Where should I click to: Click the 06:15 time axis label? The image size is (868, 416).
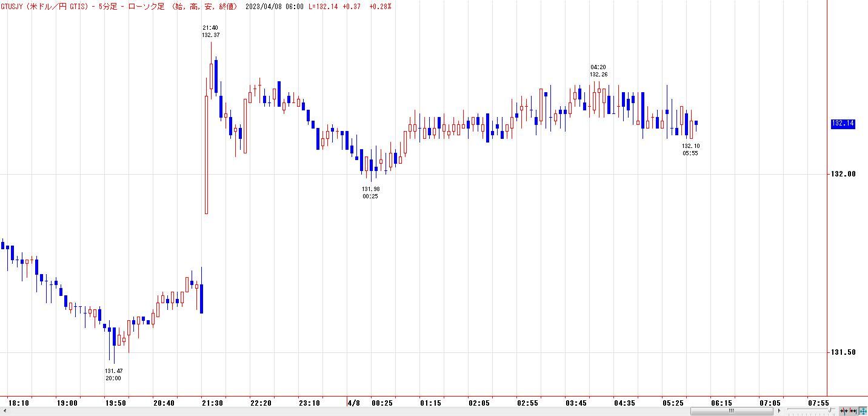722,403
